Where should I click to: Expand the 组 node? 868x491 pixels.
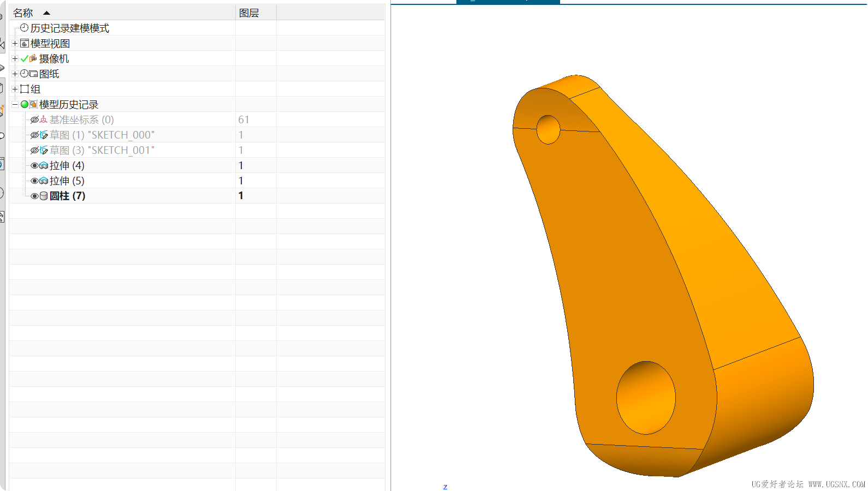[x=15, y=89]
